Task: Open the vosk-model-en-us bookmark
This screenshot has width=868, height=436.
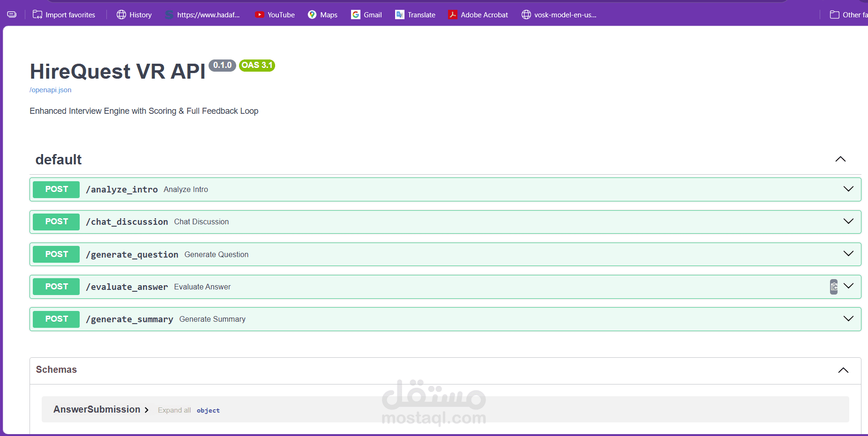Action: (559, 15)
